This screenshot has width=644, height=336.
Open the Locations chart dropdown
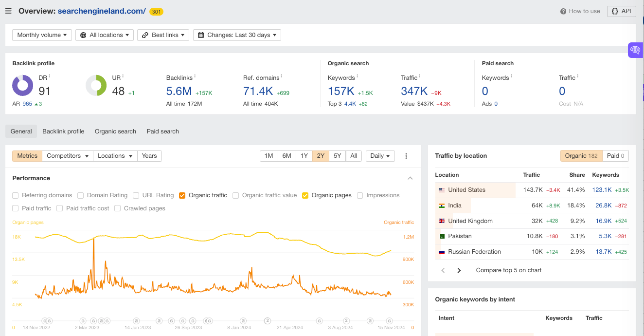coord(115,156)
